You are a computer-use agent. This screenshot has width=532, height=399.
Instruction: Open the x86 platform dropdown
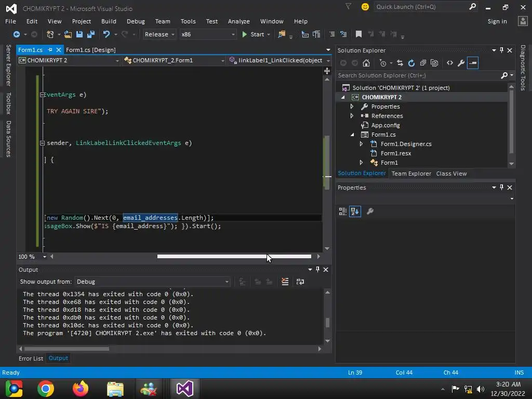point(208,34)
